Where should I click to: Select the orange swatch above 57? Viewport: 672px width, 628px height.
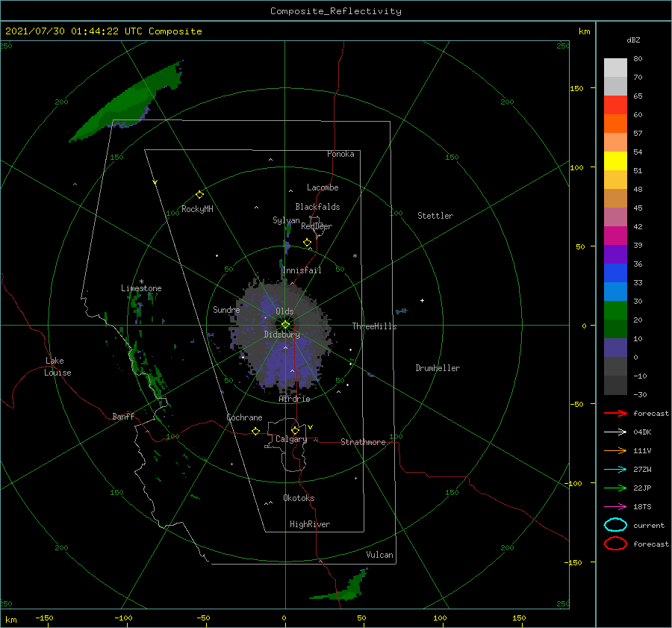pyautogui.click(x=615, y=123)
